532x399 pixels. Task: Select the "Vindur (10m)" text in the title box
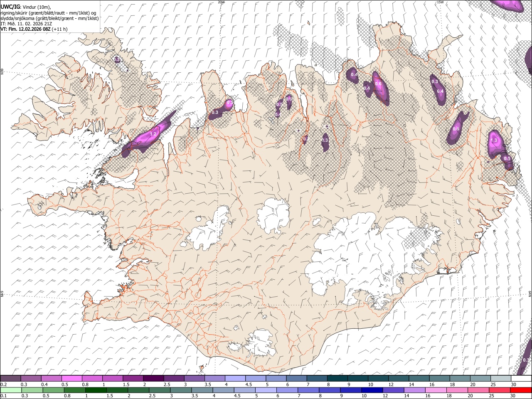(37, 7)
